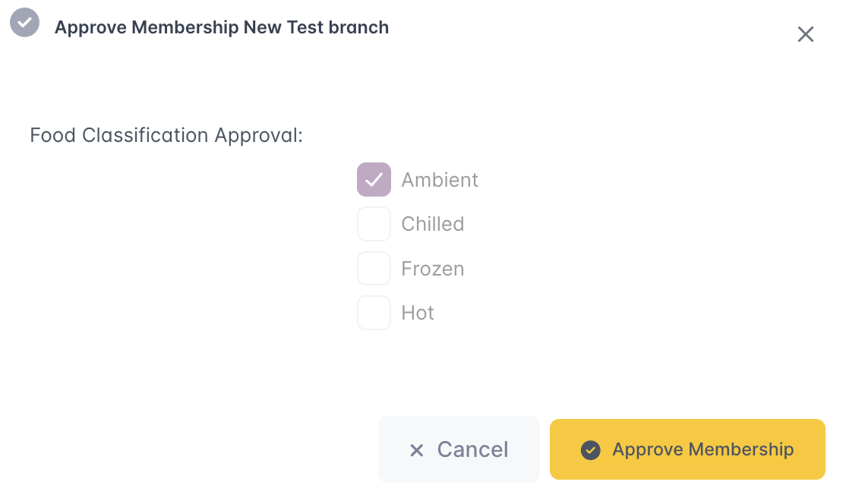The width and height of the screenshot is (846, 504).
Task: Close the dialog with the X icon
Action: click(805, 34)
